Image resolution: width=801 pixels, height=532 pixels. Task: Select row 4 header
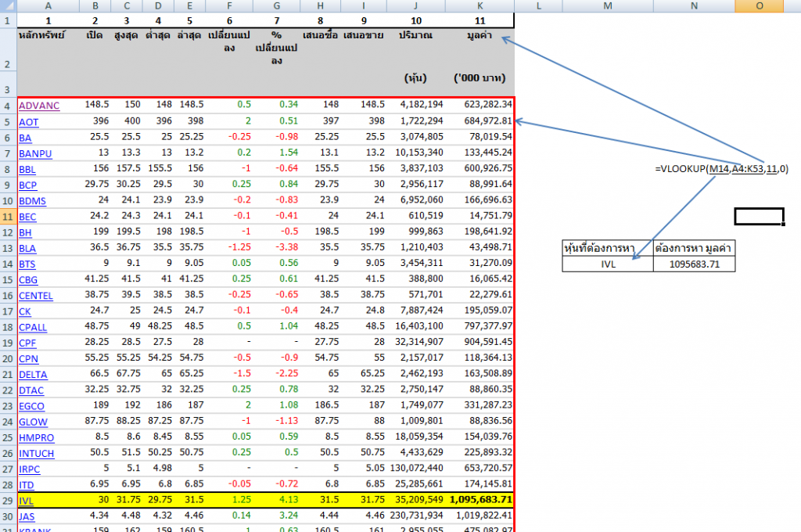[x=8, y=106]
